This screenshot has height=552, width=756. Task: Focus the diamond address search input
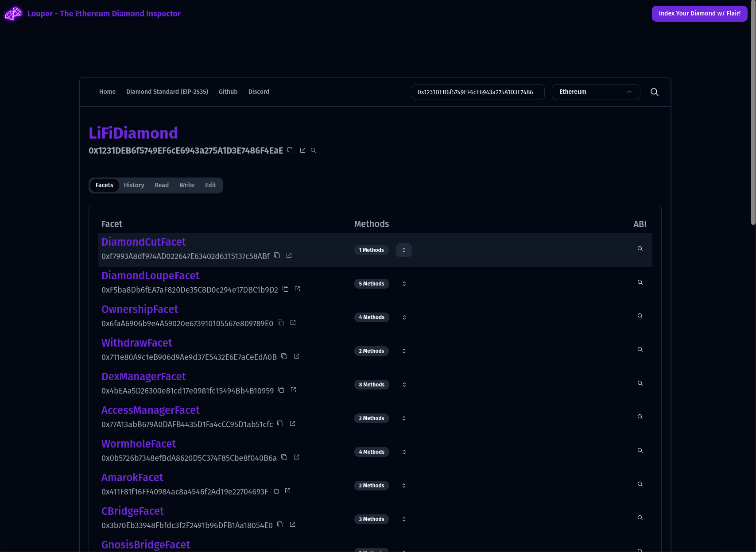pyautogui.click(x=478, y=92)
